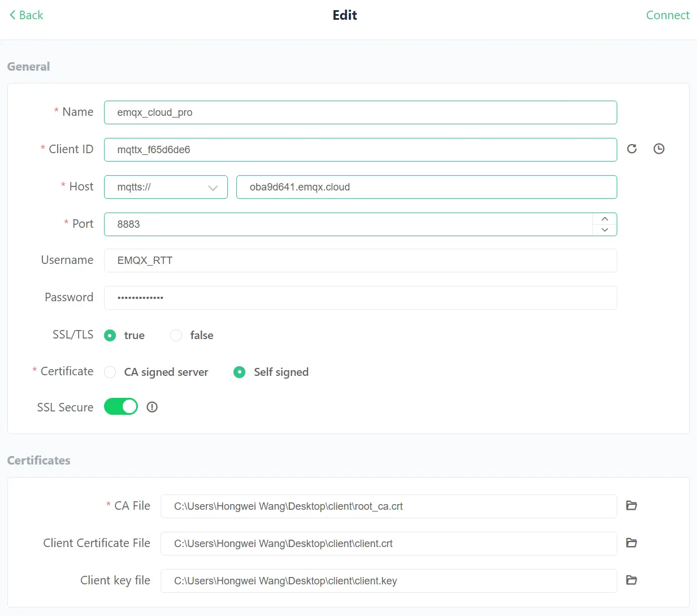Toggle the SSL Secure switch off
The image size is (697, 616).
pos(121,407)
